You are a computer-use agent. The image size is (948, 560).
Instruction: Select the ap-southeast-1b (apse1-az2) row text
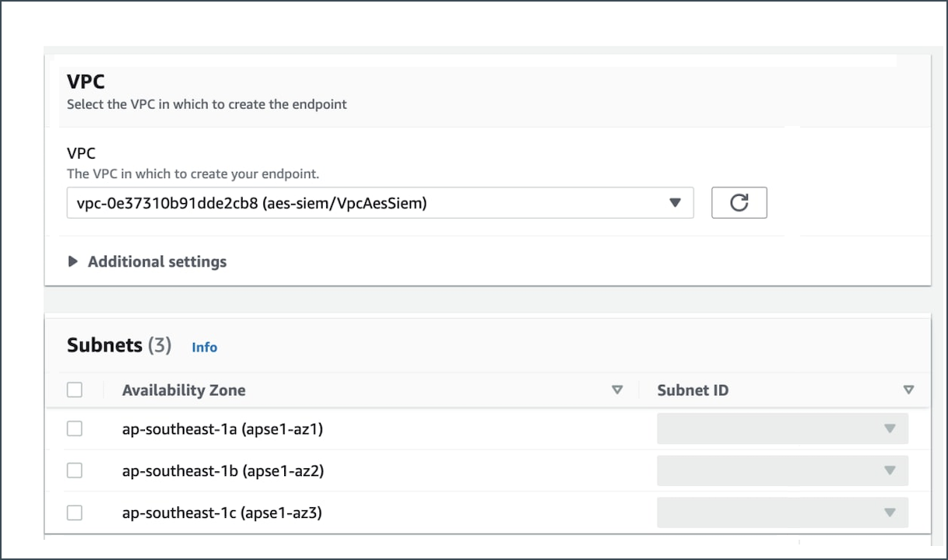(223, 471)
